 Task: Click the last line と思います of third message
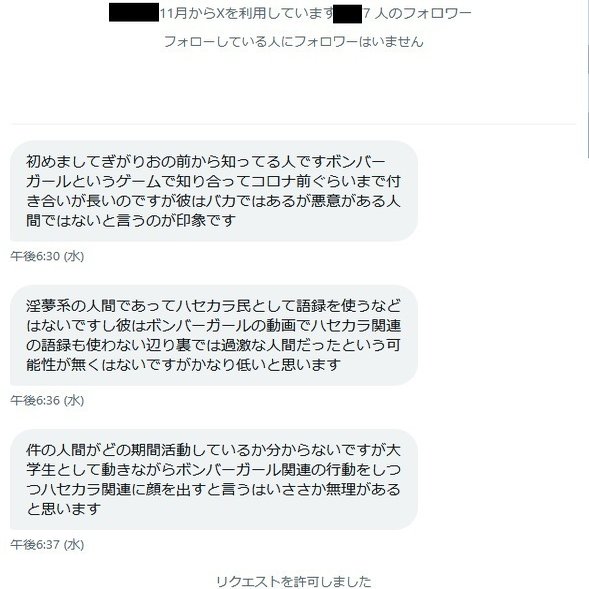63,509
